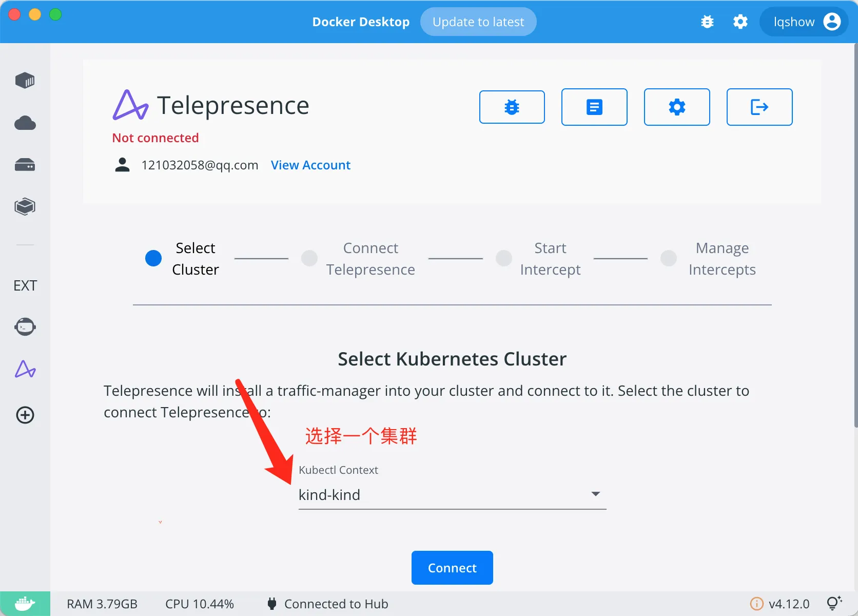Go to Connect Telepresence step
Viewport: 858px width, 616px height.
tap(358, 259)
